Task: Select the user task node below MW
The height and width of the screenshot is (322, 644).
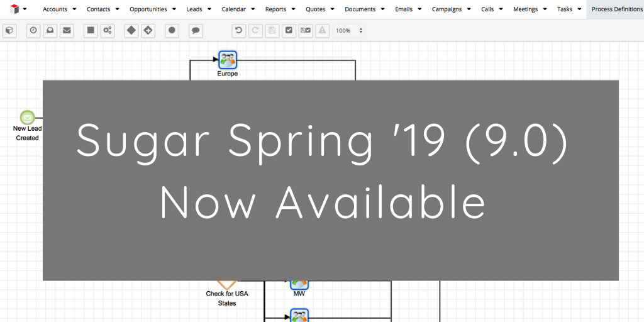Action: (299, 316)
